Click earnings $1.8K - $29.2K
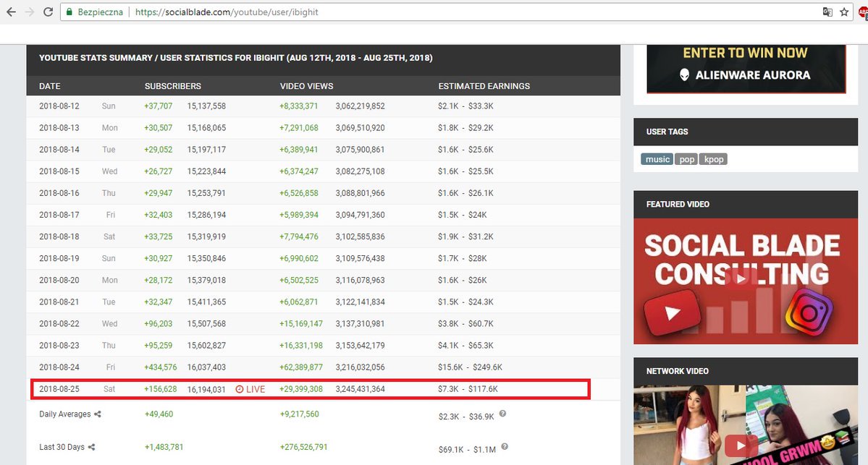The width and height of the screenshot is (868, 465). coord(465,128)
